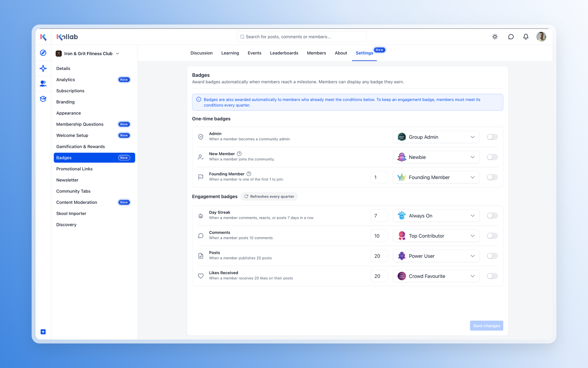Screen dimensions: 588x368
Task: Expand the Iron & Grit Fitness Club switcher
Action: click(88, 53)
